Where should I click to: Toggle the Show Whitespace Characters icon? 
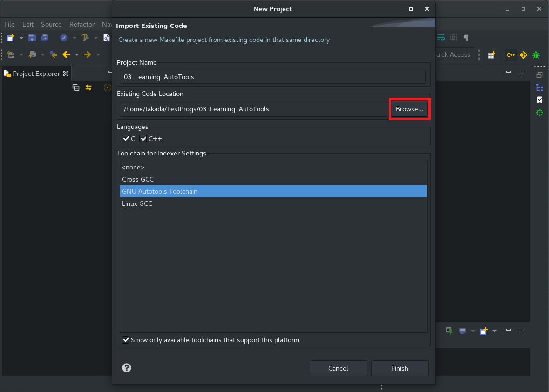(466, 38)
